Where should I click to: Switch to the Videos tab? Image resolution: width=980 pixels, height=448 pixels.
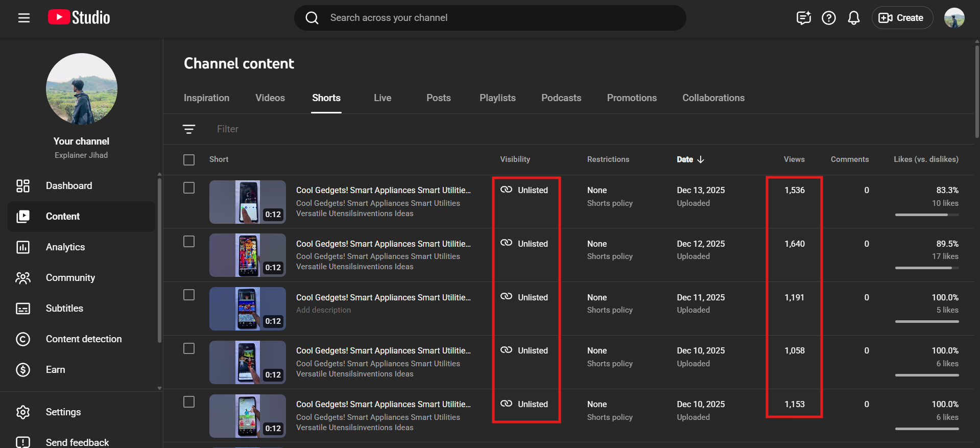(270, 98)
